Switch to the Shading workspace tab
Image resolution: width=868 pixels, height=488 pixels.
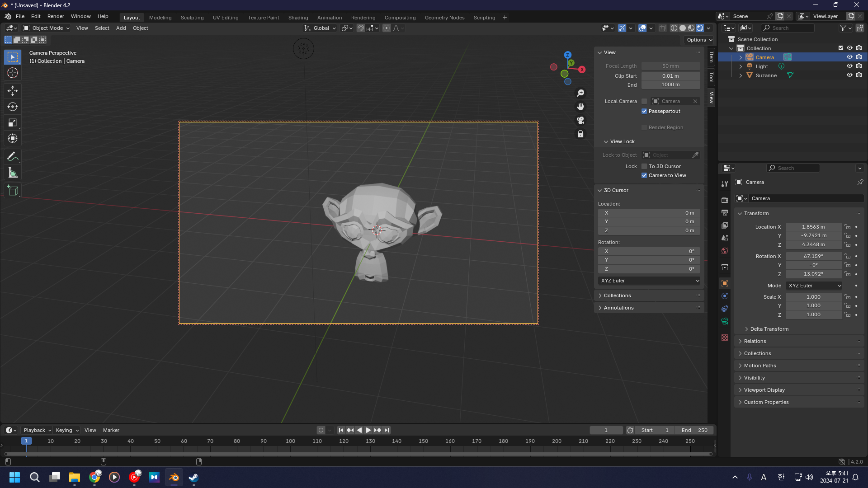(298, 18)
